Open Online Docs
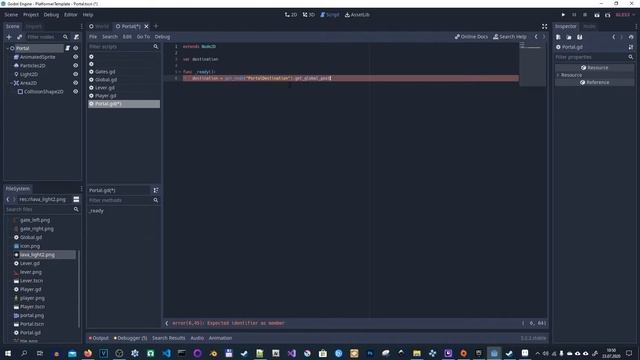 (x=471, y=37)
